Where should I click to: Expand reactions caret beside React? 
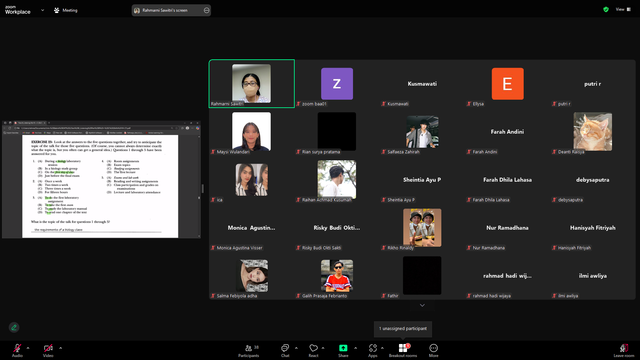click(323, 348)
